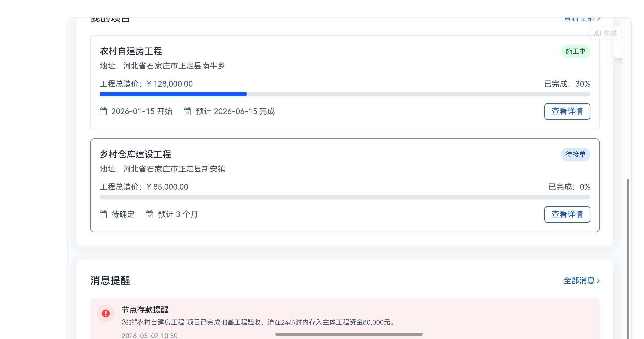Screen dimensions: 644x339
Task: Expand the chevron next to 全部消息
Action: tap(598, 281)
